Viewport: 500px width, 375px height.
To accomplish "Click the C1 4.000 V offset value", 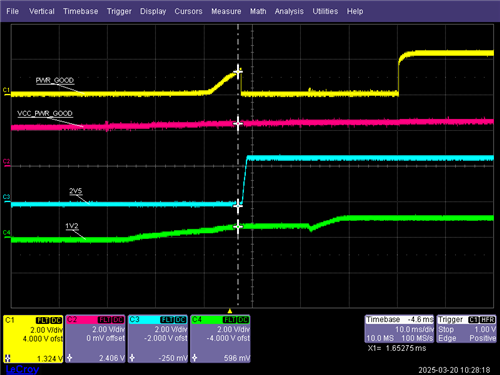I will [43, 339].
